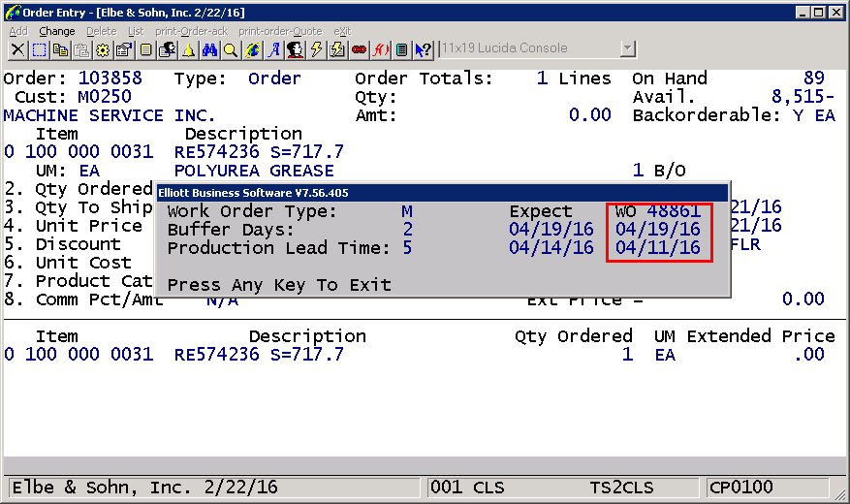Click the yellow lightning bolt icon
Image resolution: width=850 pixels, height=504 pixels.
tap(316, 49)
